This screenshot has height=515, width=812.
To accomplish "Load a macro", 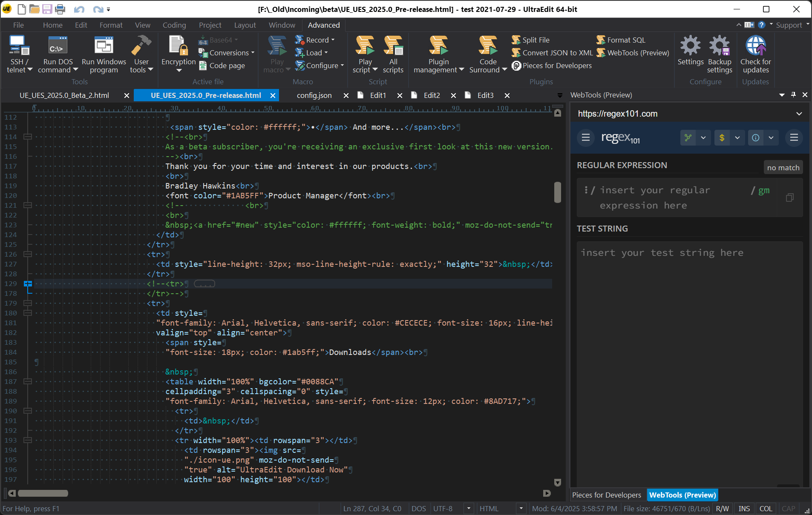I will pos(312,53).
